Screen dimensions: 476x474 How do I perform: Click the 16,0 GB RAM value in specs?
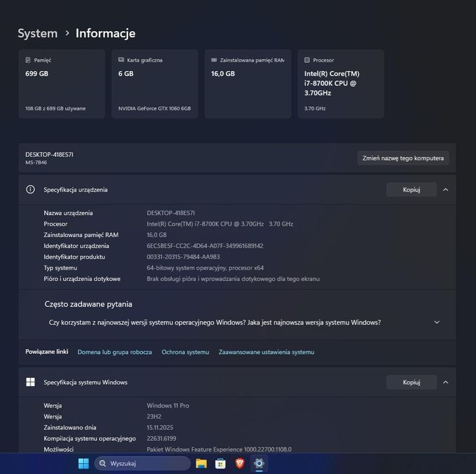[156, 235]
